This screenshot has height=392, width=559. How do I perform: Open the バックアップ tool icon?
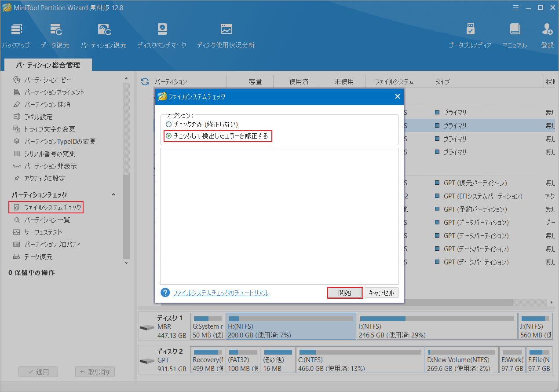pyautogui.click(x=16, y=36)
